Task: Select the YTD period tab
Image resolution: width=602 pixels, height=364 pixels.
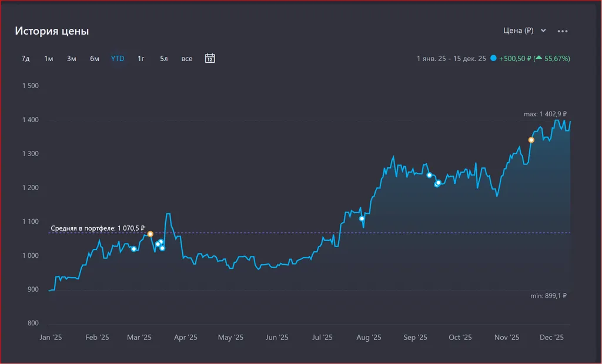Action: [x=118, y=59]
